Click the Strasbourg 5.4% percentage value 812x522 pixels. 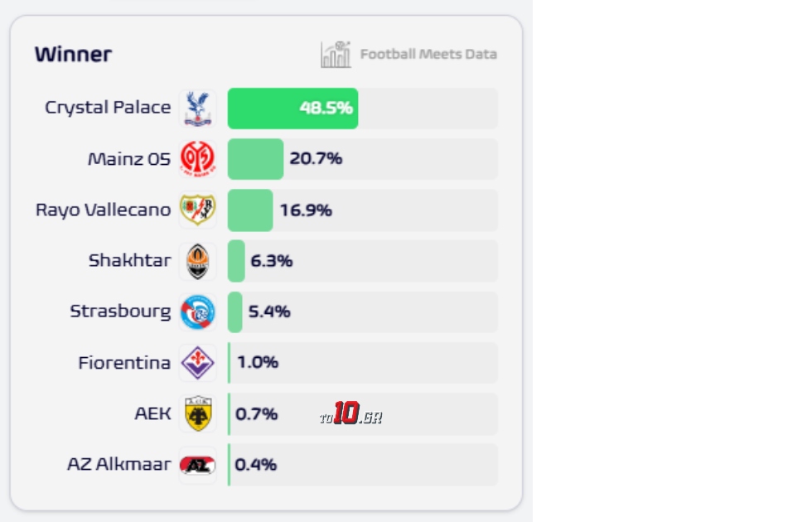coord(269,312)
